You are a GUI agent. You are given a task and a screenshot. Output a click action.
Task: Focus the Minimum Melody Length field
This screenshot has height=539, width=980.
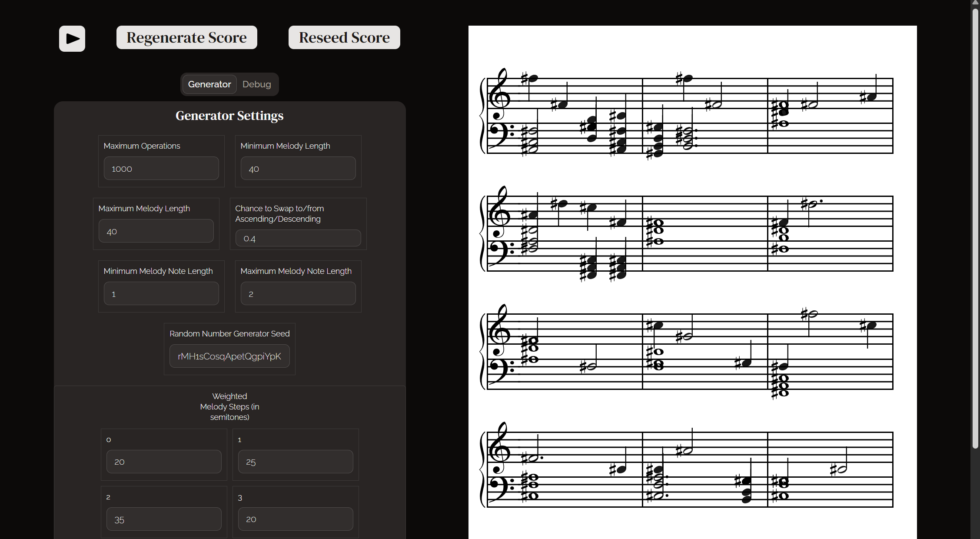click(x=298, y=169)
